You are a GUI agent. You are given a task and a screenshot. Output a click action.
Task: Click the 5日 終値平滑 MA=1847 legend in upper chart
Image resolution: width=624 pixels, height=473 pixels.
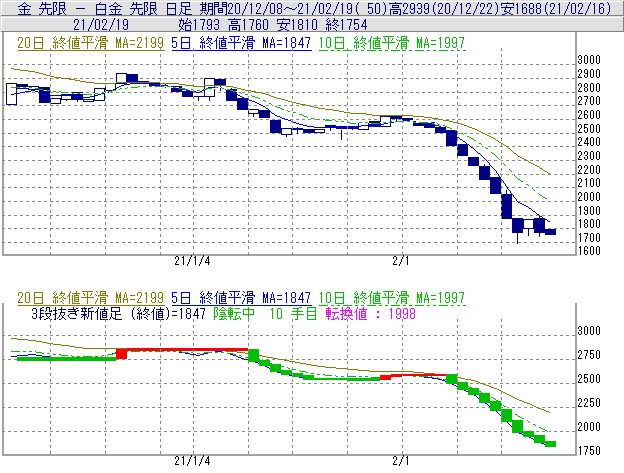[241, 43]
